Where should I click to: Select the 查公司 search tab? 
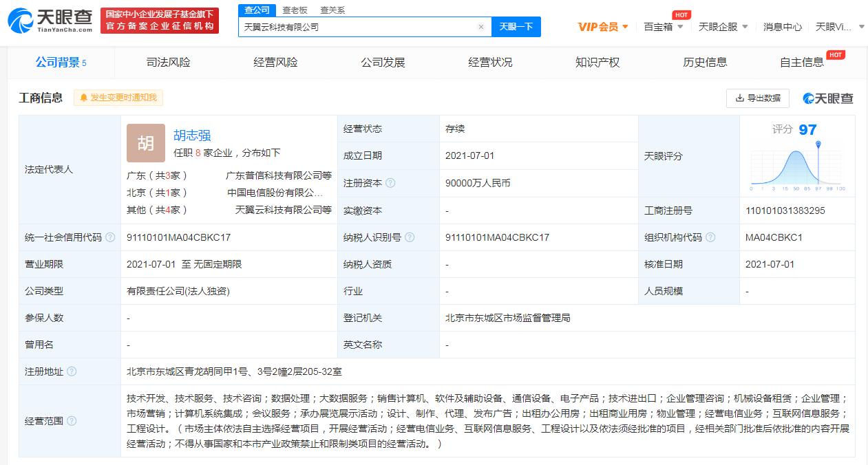(257, 10)
